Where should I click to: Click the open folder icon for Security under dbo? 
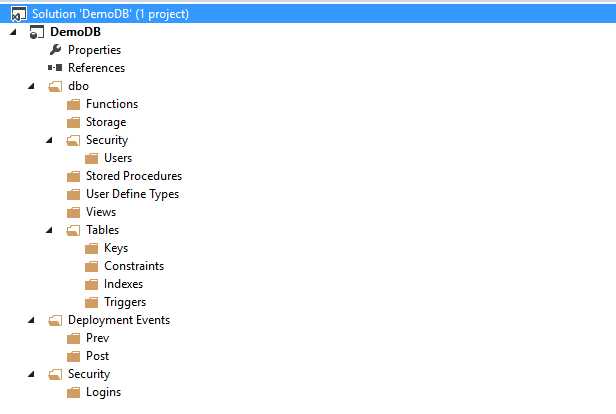click(73, 141)
